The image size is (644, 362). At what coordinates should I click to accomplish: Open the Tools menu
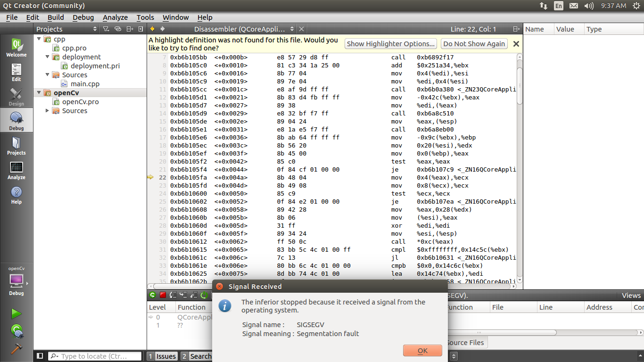(145, 17)
